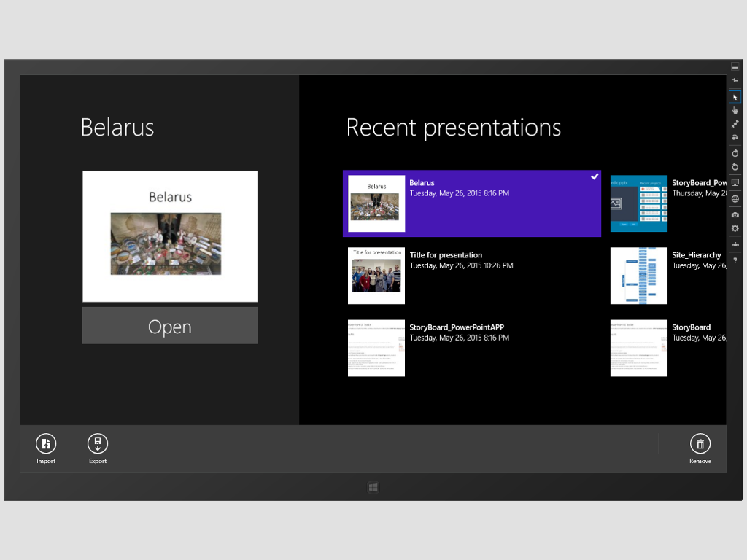Toggle the Always on top pin
This screenshot has width=747, height=560.
tap(735, 80)
